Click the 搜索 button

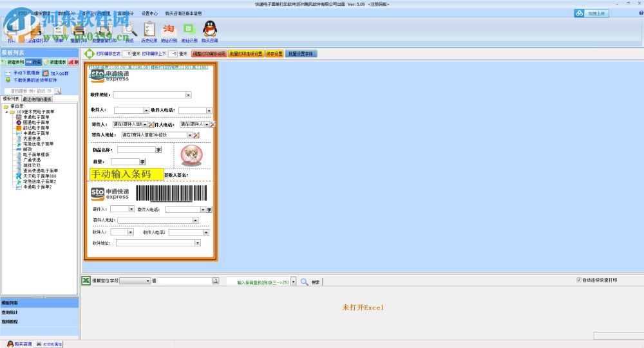tap(316, 282)
